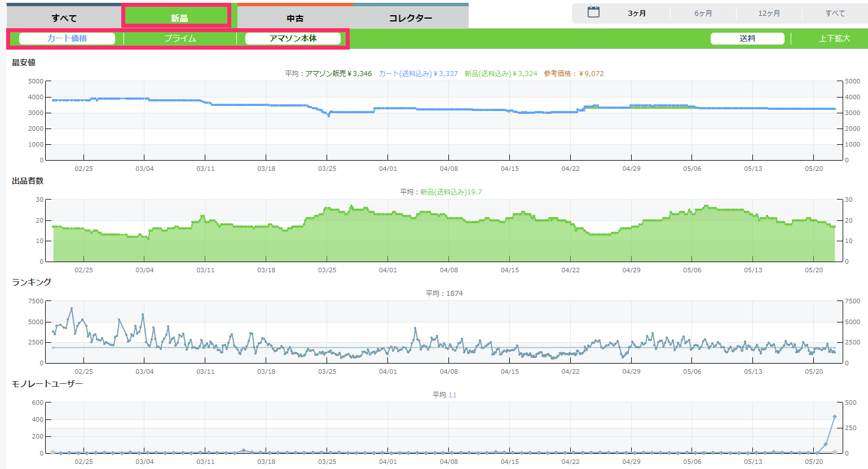Switch to the 中古 condition tab

click(295, 18)
